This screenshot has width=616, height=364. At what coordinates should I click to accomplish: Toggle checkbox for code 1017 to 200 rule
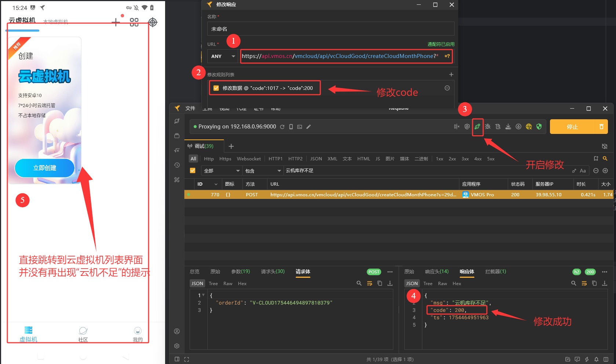pos(216,88)
